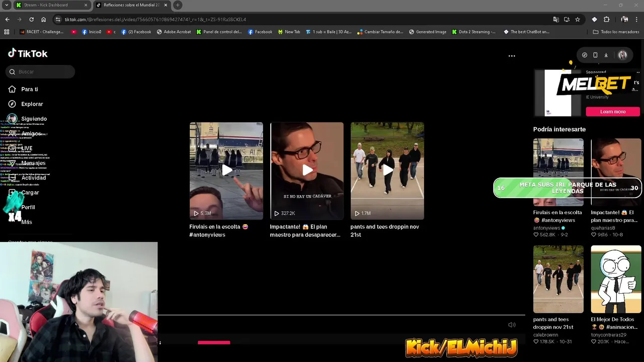The width and height of the screenshot is (644, 362).
Task: Click the tiktok.com address bar
Action: point(302,19)
